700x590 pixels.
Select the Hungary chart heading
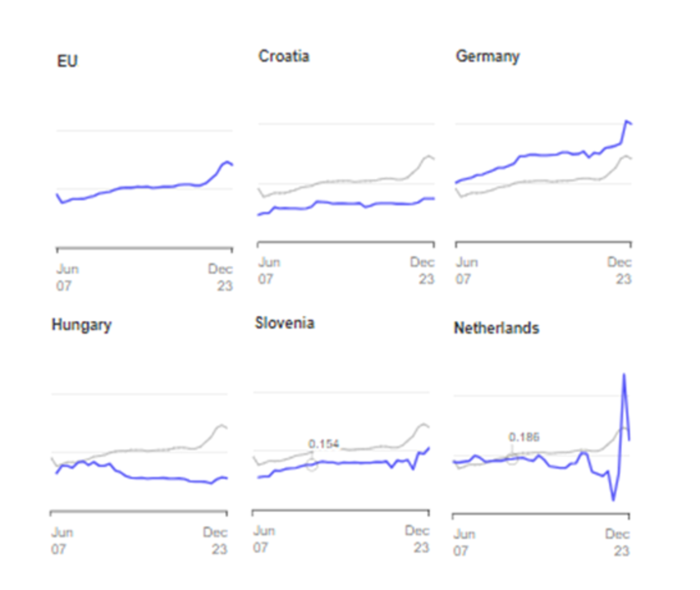coord(81,324)
